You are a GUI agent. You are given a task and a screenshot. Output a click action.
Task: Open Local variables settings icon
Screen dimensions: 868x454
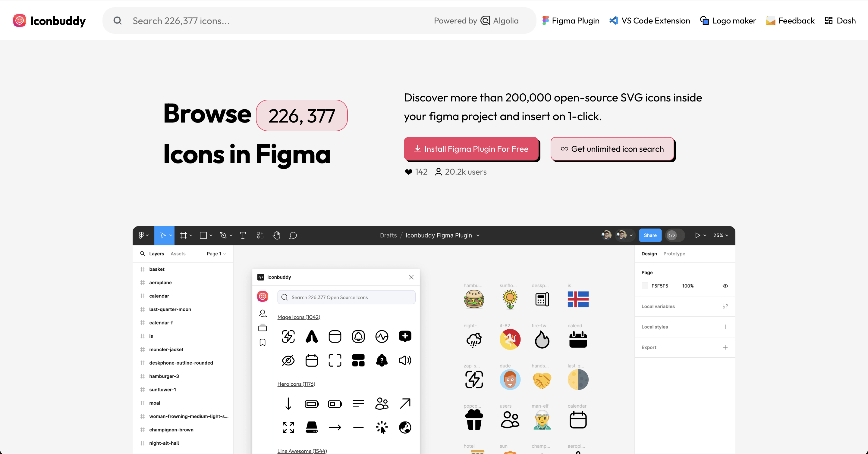tap(725, 306)
